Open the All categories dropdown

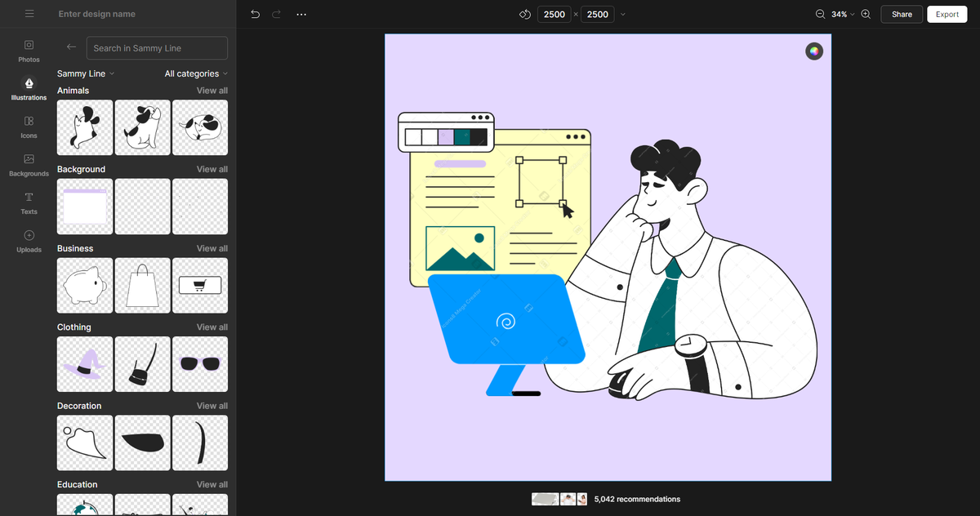click(196, 73)
